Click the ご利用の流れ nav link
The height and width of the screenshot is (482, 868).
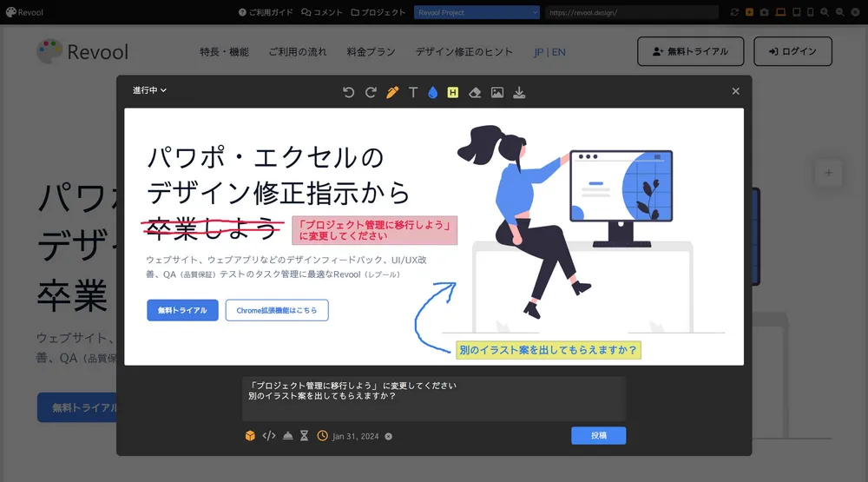coord(298,52)
